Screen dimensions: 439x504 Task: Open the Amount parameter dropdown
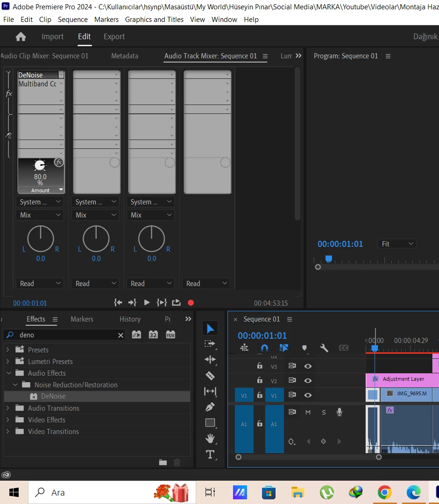pyautogui.click(x=61, y=189)
